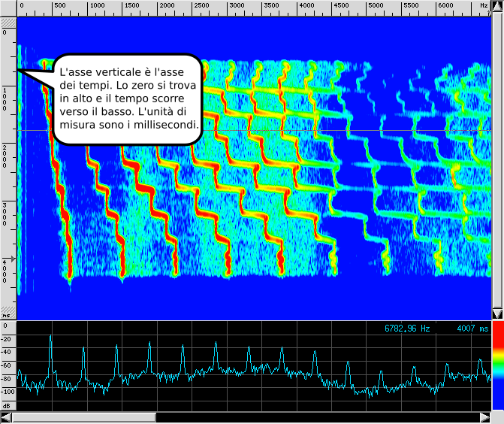Click the 3000 mark on the frequency ruler
This screenshot has width=504, height=424.
coord(237,6)
